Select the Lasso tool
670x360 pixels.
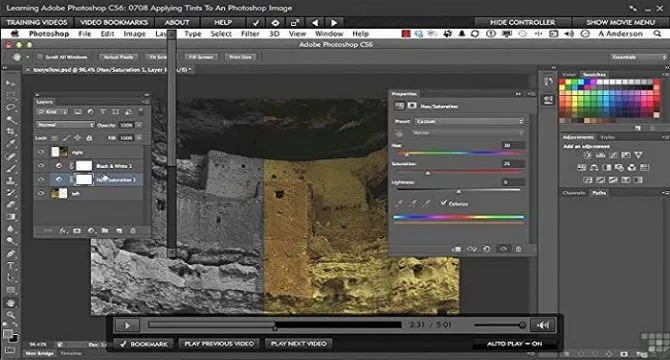tap(10, 107)
